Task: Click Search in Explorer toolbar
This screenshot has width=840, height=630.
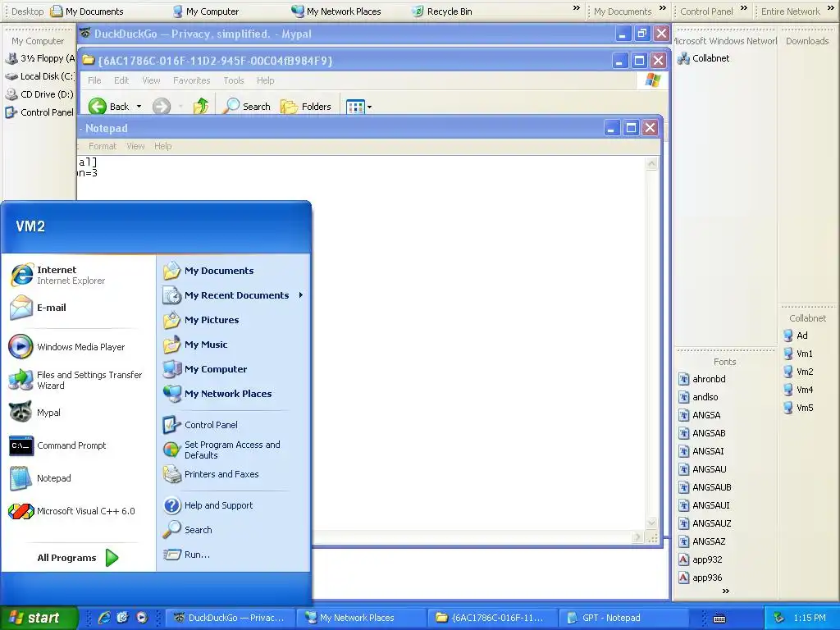Action: click(x=246, y=106)
